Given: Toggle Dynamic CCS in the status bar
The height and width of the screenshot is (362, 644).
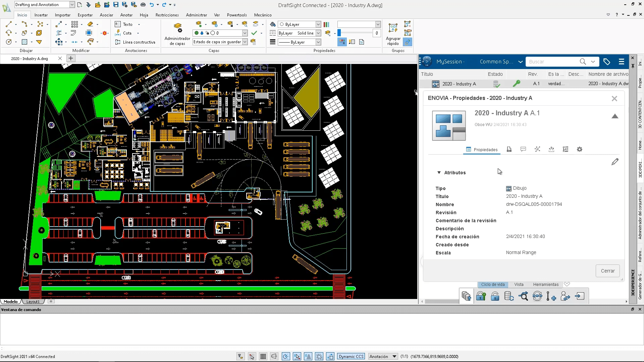Looking at the screenshot, I should tap(351, 357).
